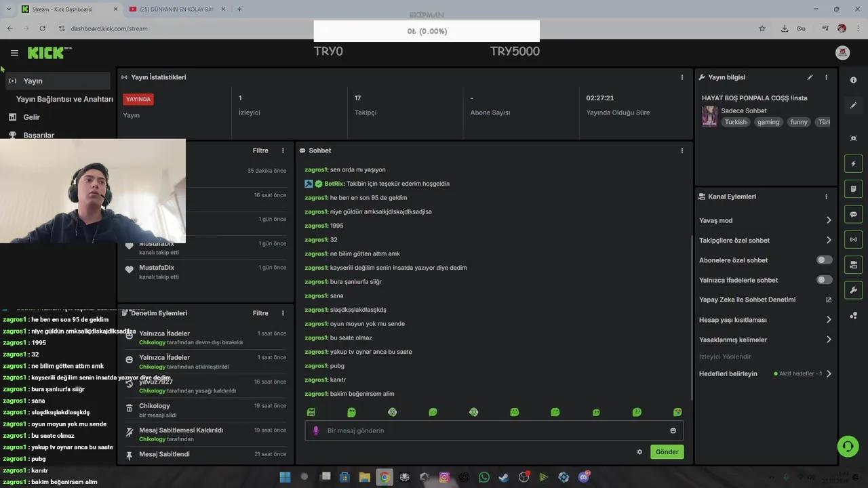Click the chat panel scrollbar
This screenshot has width=868, height=488.
click(x=691, y=317)
